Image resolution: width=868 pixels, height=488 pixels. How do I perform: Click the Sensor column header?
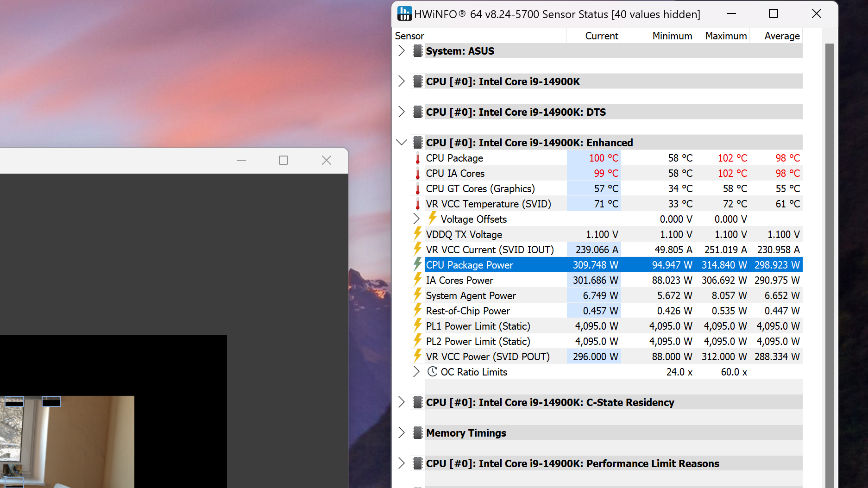tap(479, 36)
